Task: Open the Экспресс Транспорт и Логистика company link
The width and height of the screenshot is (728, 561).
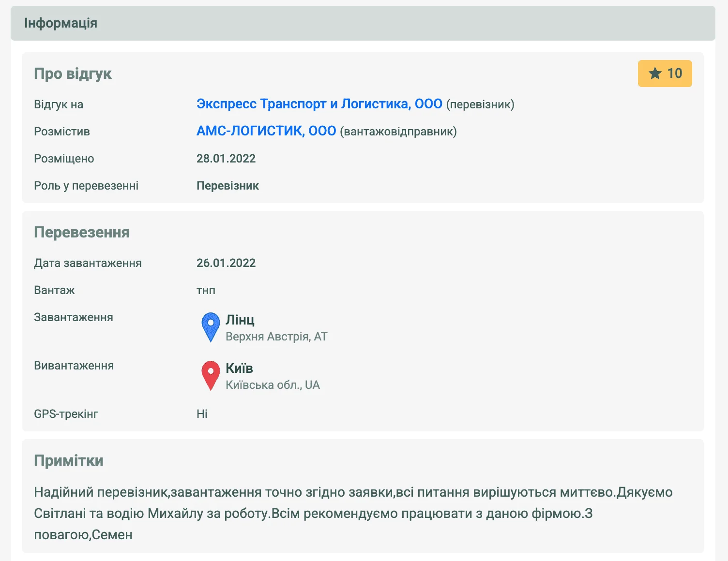Action: coord(319,104)
